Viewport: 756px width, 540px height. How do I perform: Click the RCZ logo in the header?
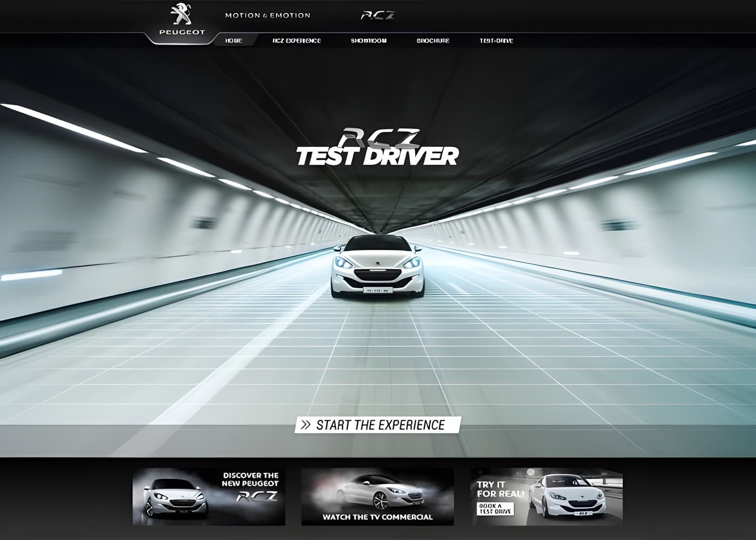[x=377, y=15]
